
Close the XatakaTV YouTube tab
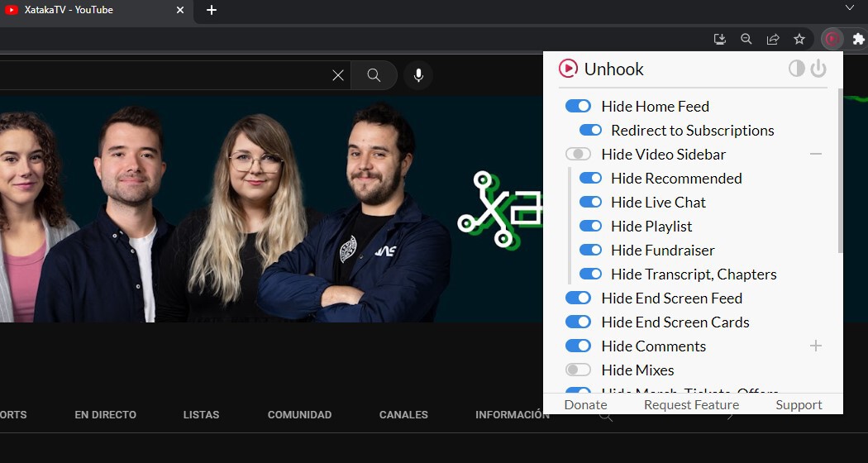(180, 10)
